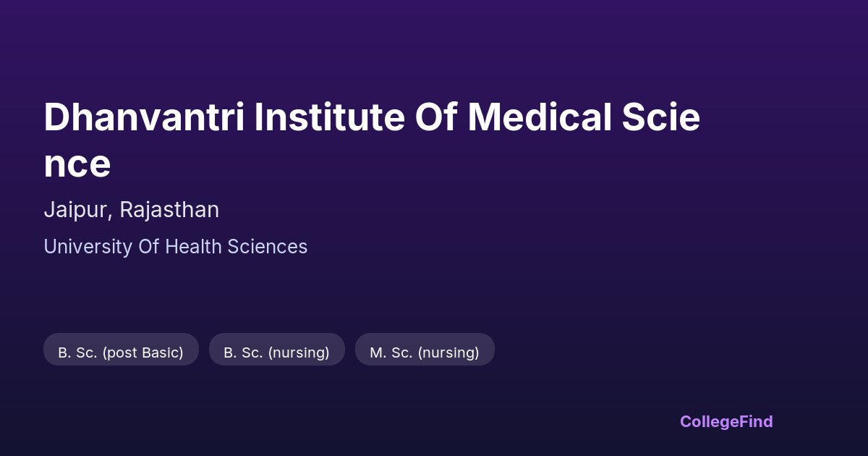Open University Of Health Sciences link

click(175, 247)
